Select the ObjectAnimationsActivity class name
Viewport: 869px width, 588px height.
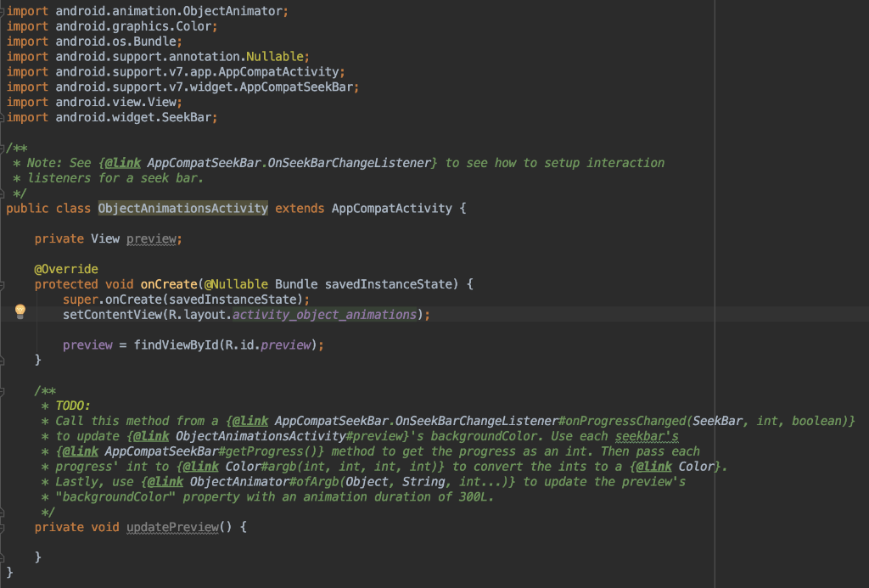pyautogui.click(x=182, y=208)
